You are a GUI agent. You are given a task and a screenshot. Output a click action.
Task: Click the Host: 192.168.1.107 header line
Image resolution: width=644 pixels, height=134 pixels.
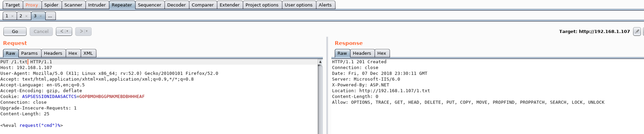[26, 68]
